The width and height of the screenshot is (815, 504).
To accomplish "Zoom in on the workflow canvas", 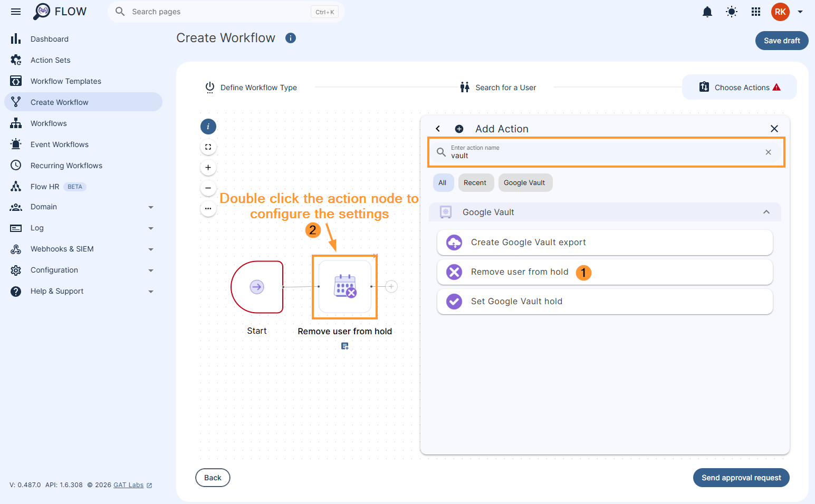I will click(x=208, y=168).
